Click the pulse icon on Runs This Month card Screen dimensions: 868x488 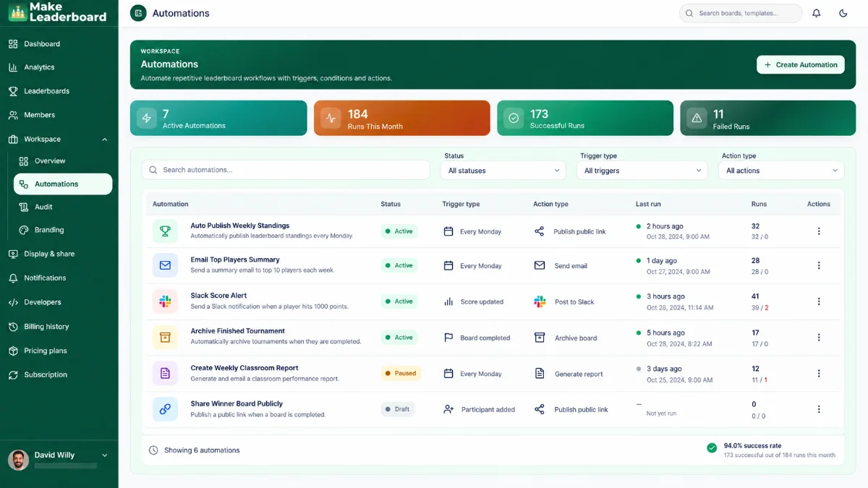tap(331, 119)
